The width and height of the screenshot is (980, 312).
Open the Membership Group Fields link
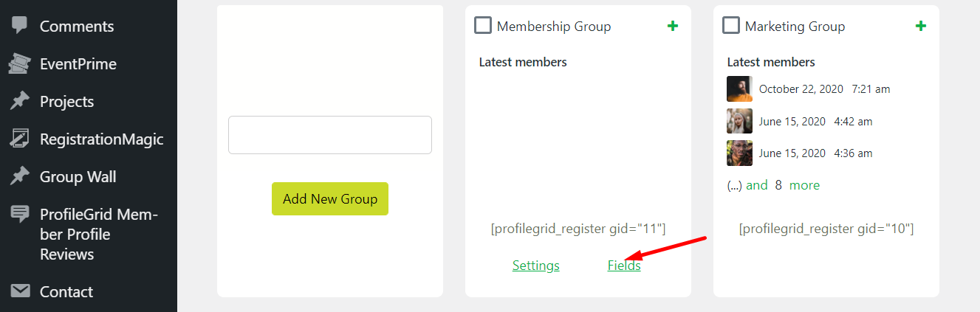click(624, 266)
